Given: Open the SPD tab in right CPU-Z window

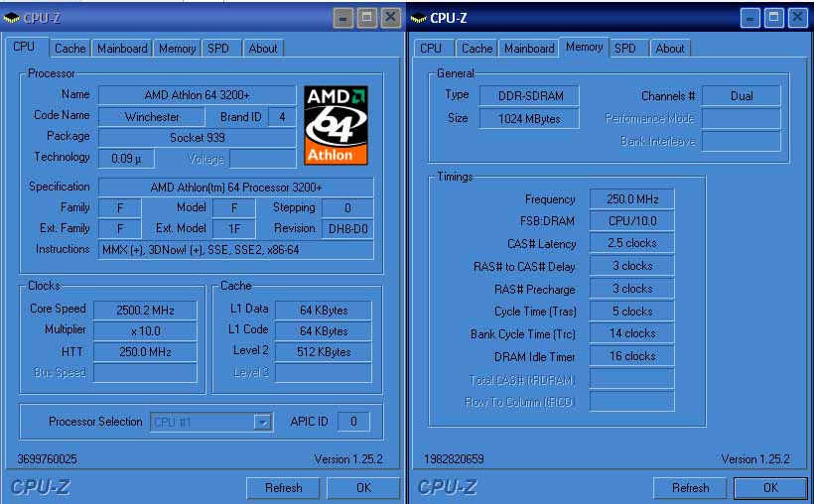Looking at the screenshot, I should 625,49.
